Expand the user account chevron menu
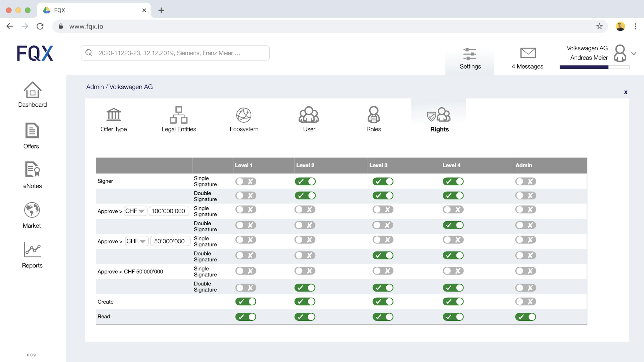 [633, 53]
